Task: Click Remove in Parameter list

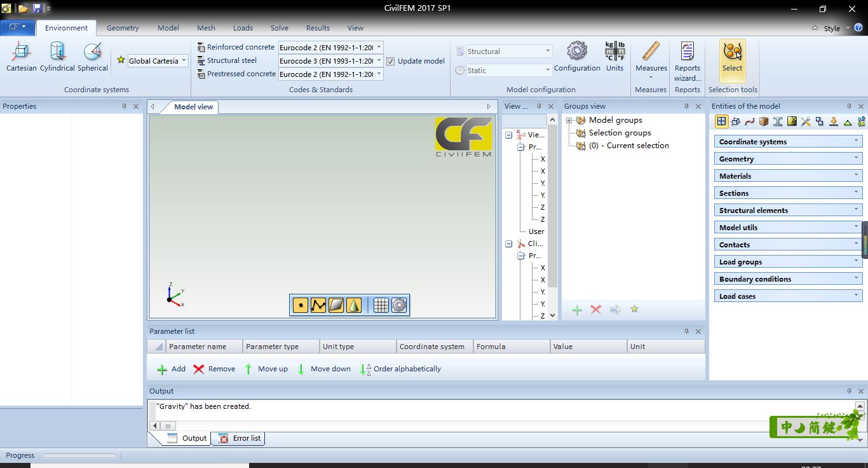Action: [214, 369]
